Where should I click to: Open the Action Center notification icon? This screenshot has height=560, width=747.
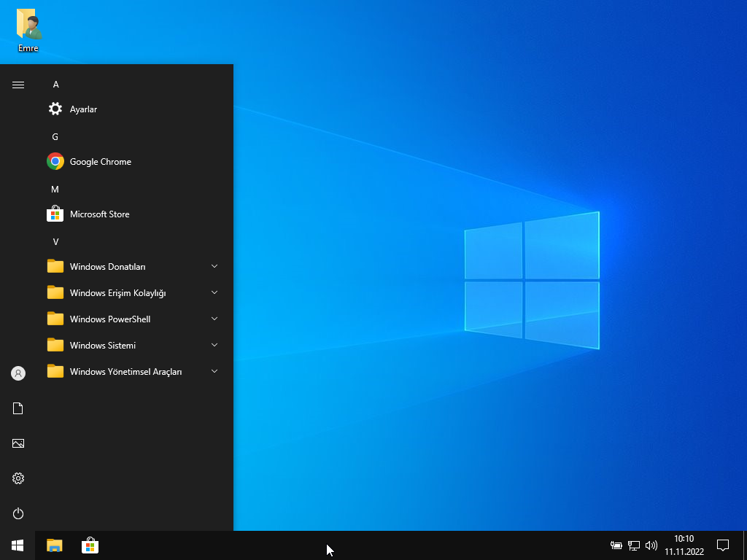click(722, 545)
